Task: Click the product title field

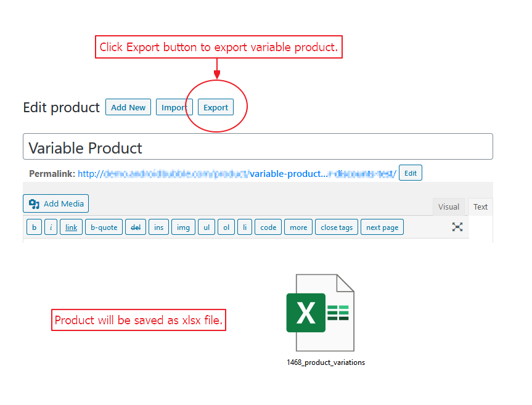Action: [x=258, y=147]
